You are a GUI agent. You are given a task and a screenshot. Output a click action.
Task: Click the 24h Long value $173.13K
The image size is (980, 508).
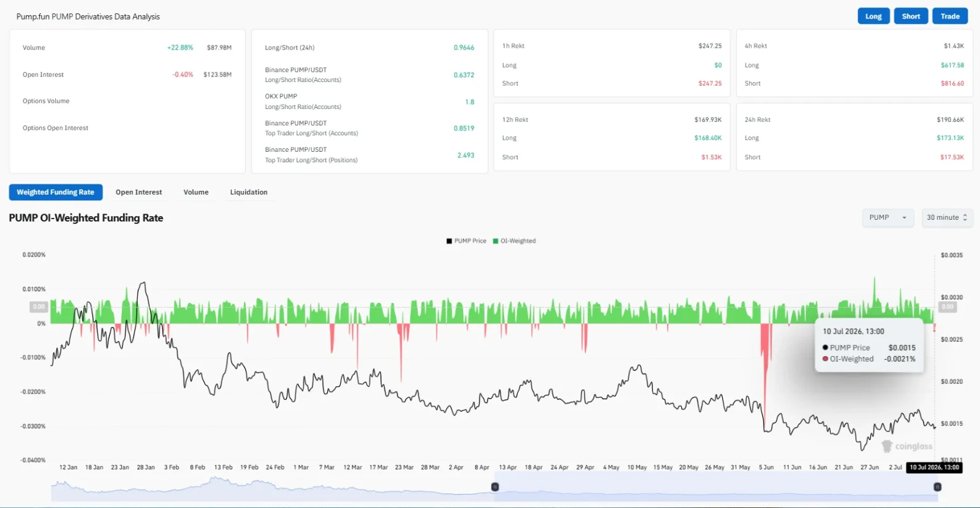point(950,138)
